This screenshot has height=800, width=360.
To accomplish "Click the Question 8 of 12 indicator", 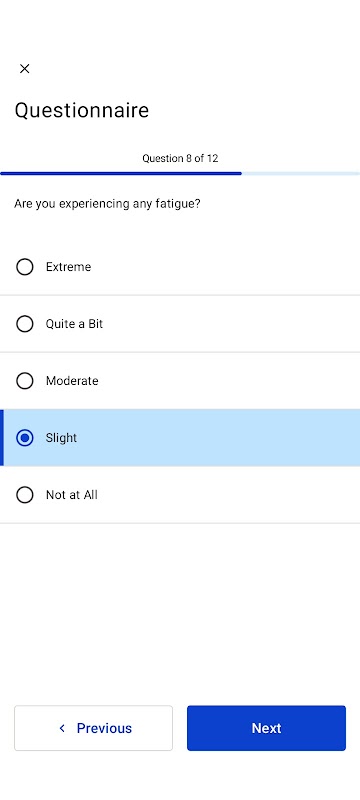I will click(x=180, y=158).
